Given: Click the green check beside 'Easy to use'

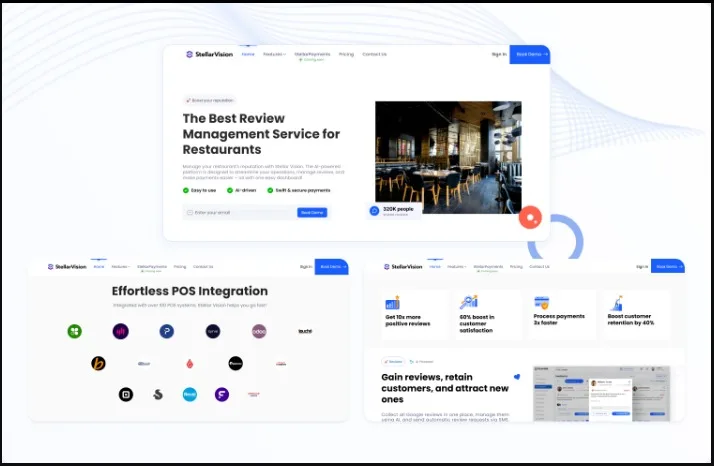Looking at the screenshot, I should (186, 190).
